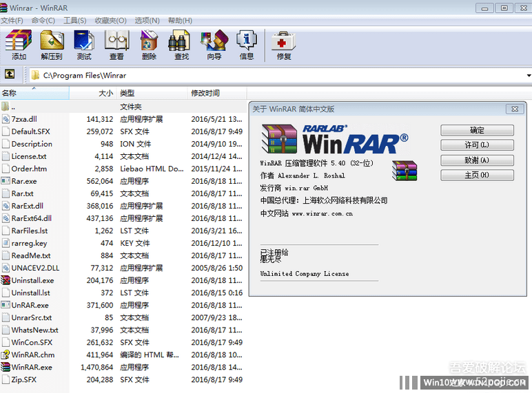Click the Liebao HTML Do... type cell
Screen dimensions: 532x393
tap(152, 169)
